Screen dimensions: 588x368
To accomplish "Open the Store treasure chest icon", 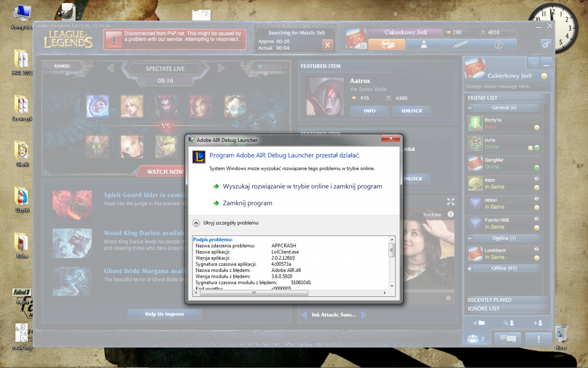I will 387,44.
